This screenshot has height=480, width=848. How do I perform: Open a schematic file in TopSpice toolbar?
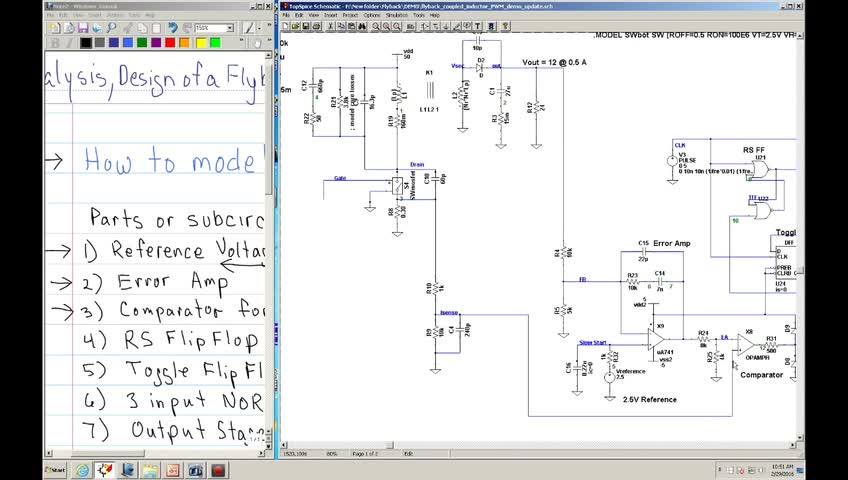coord(298,28)
